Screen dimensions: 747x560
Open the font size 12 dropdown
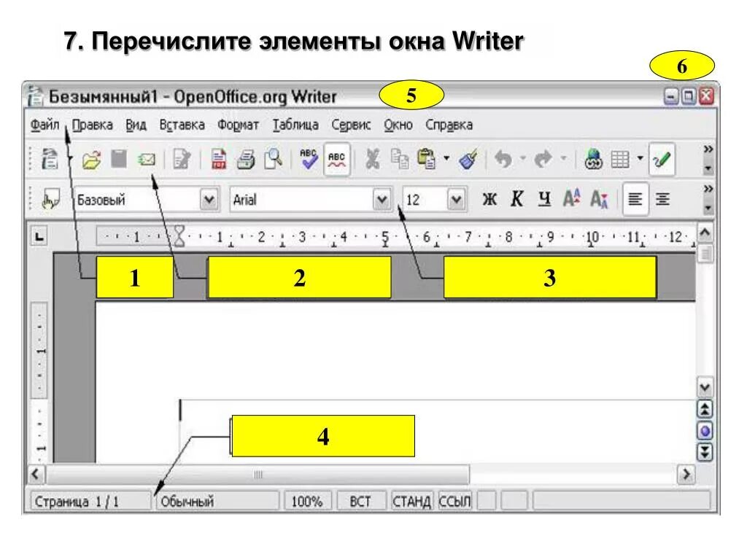456,199
